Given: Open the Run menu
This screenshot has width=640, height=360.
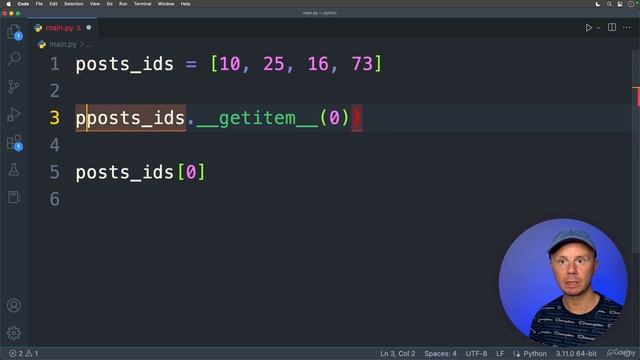Looking at the screenshot, I should pos(123,4).
